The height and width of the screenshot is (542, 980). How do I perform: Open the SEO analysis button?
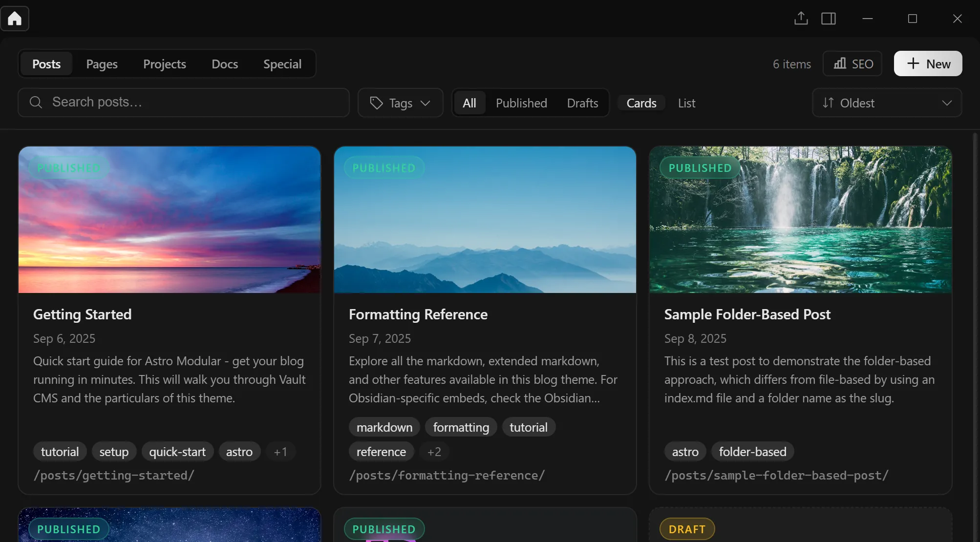click(852, 63)
